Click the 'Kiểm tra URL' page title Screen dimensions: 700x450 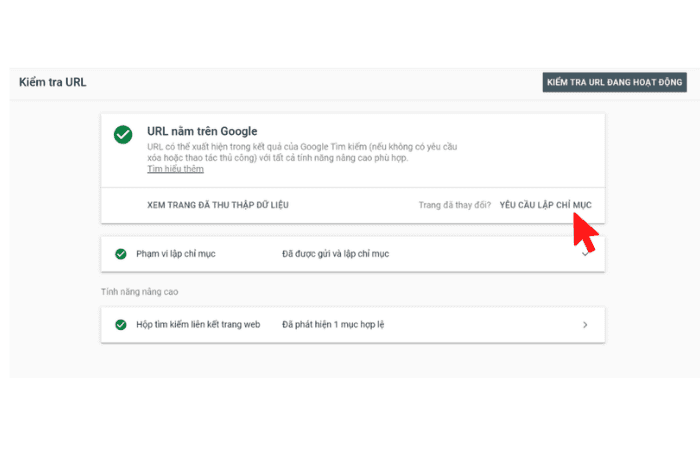53,82
